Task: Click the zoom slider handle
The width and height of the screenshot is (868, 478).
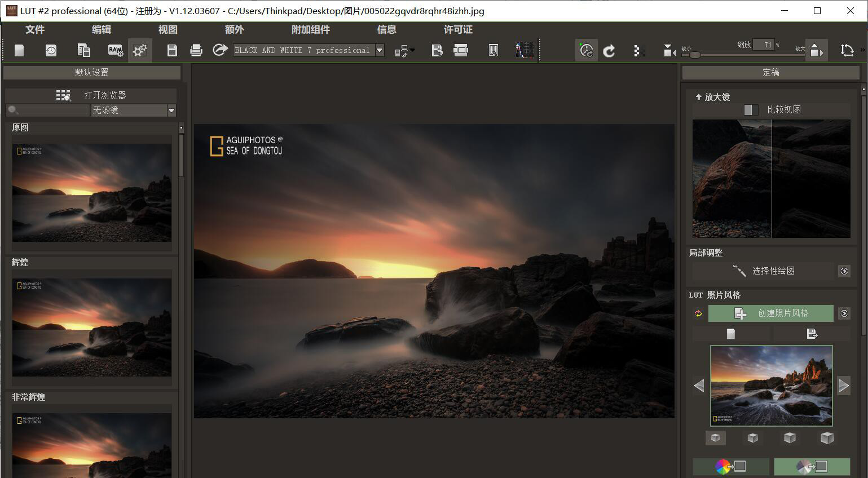Action: pos(695,55)
